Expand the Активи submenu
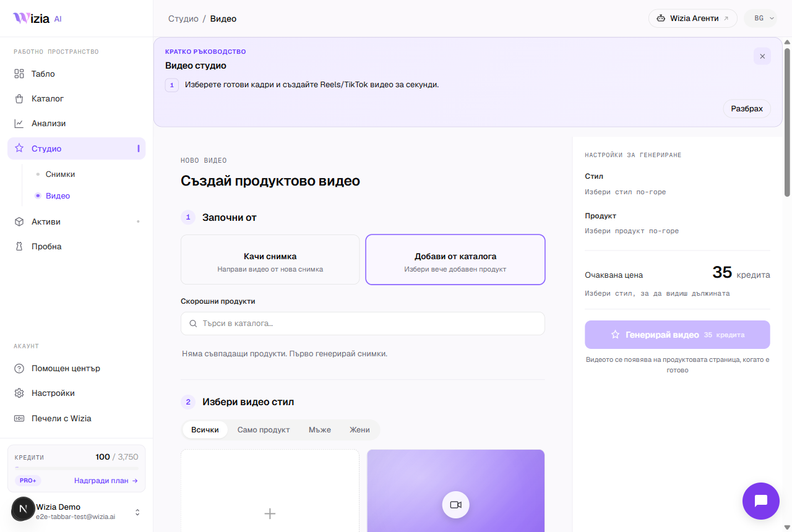 pyautogui.click(x=138, y=221)
